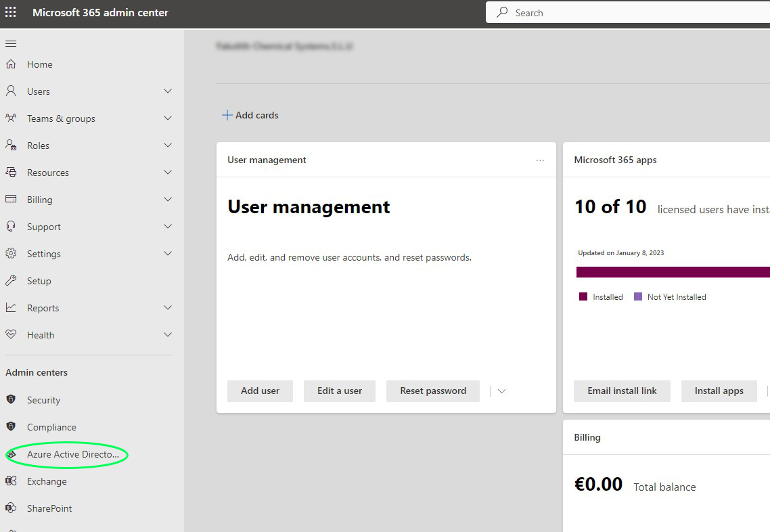
Task: Click the Edit a user button
Action: coord(340,391)
